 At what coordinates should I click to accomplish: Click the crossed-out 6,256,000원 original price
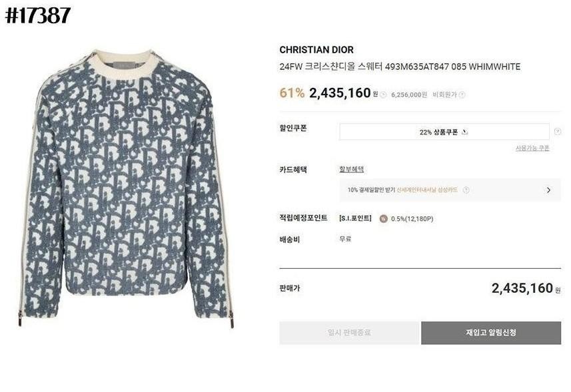(409, 95)
